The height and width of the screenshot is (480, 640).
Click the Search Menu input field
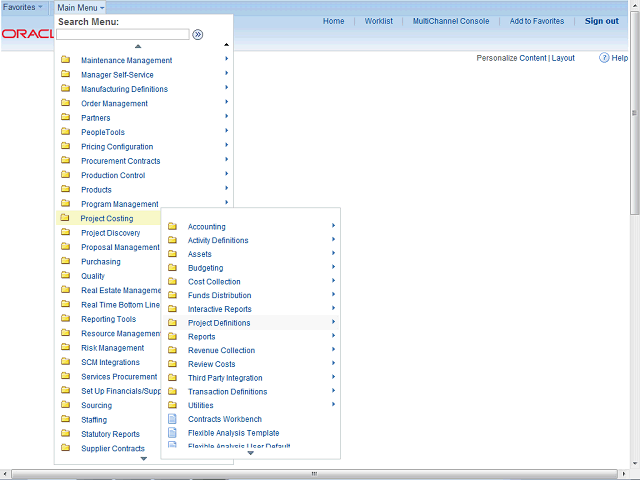click(x=122, y=34)
